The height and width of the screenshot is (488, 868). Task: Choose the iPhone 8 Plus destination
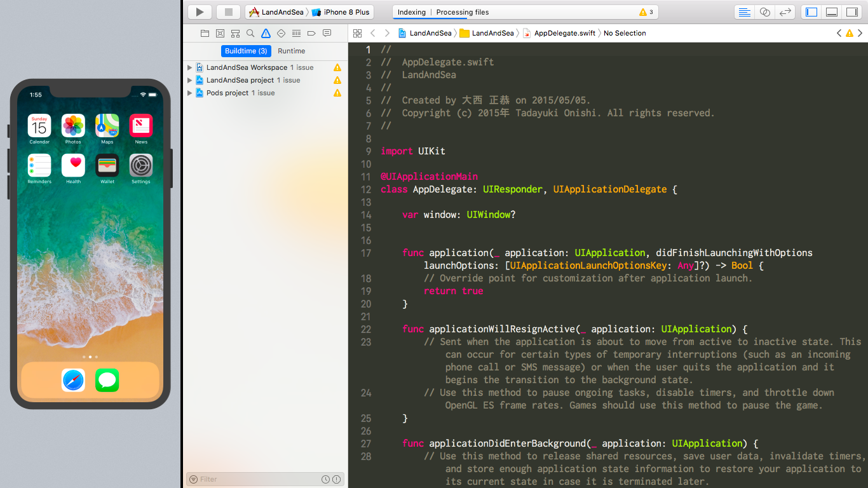[341, 12]
